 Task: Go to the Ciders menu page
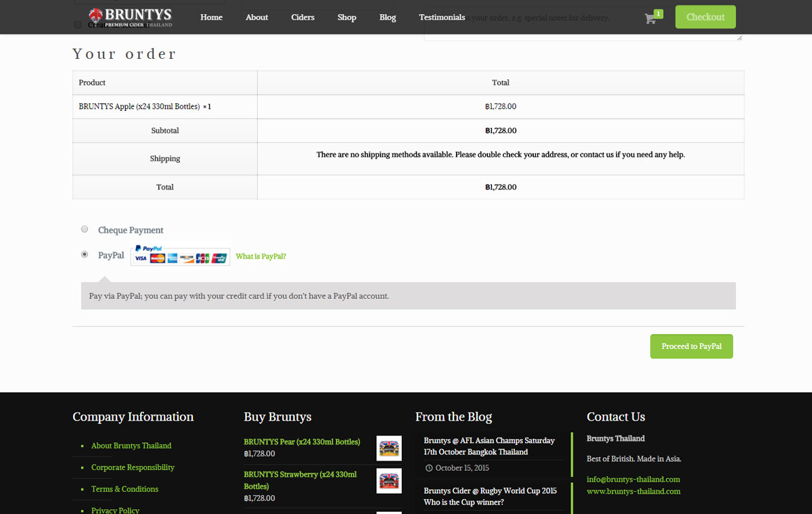(302, 17)
